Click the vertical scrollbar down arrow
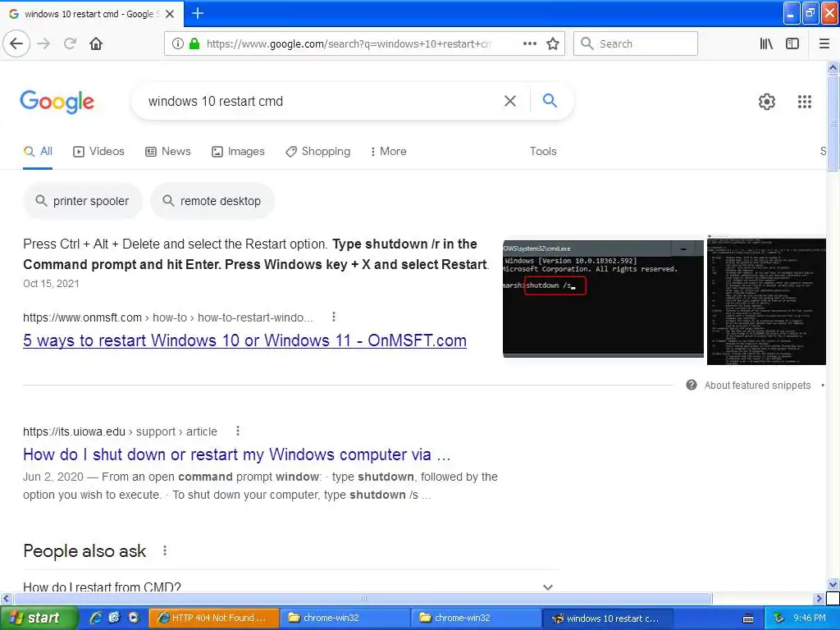Viewport: 840px width, 630px height. [x=833, y=584]
